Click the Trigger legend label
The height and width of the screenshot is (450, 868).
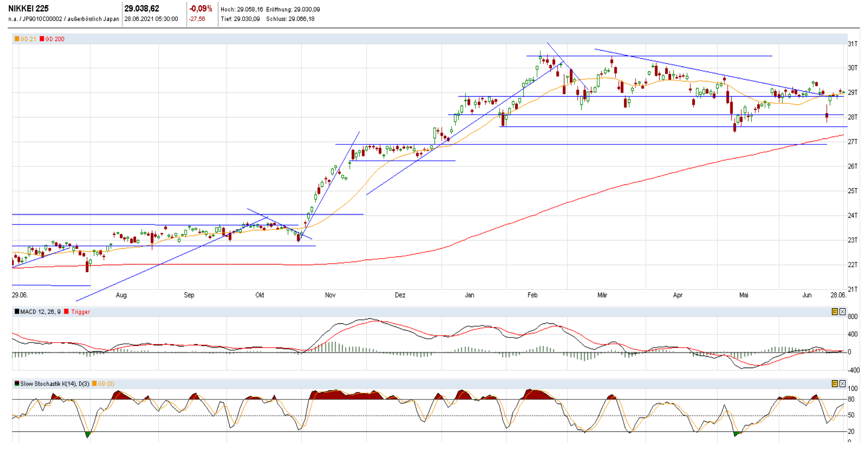(x=81, y=312)
